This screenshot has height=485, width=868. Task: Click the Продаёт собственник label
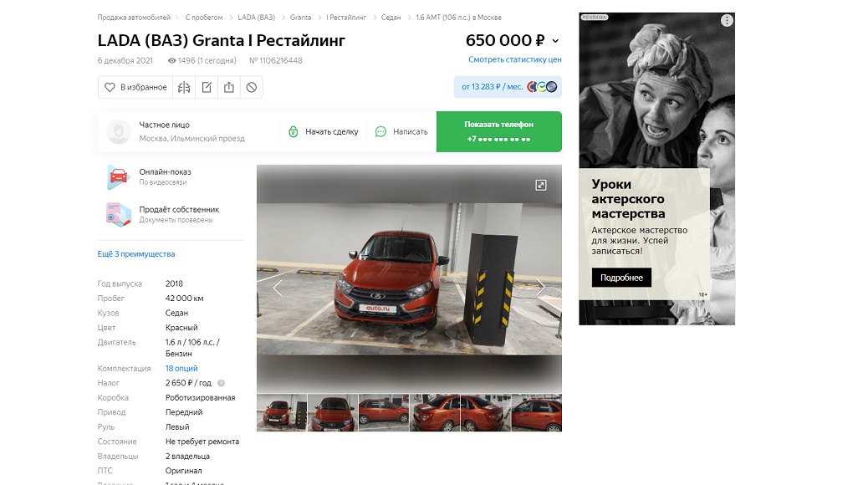pyautogui.click(x=179, y=210)
